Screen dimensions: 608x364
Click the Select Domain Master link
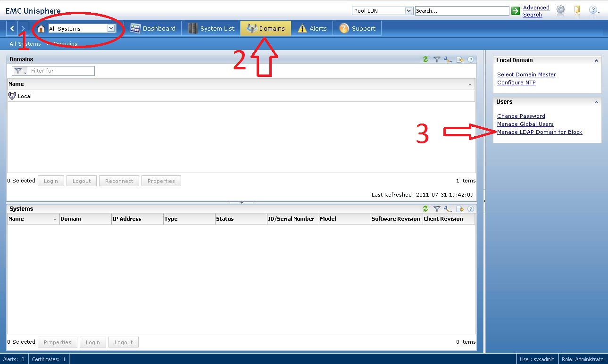[x=526, y=74]
